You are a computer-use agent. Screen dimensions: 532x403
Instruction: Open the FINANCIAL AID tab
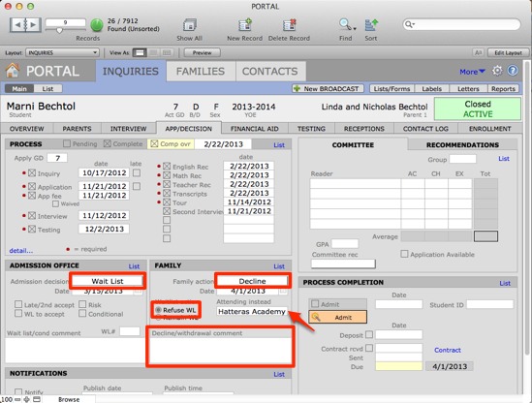point(254,129)
